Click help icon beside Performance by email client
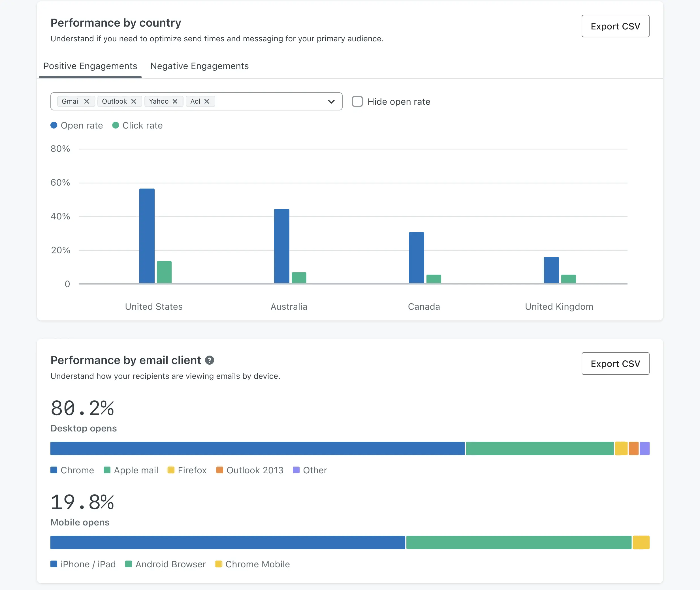 click(209, 360)
